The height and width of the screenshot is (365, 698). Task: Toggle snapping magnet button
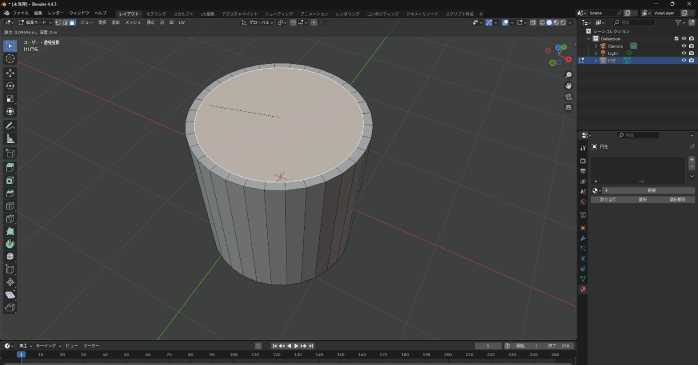coord(293,22)
